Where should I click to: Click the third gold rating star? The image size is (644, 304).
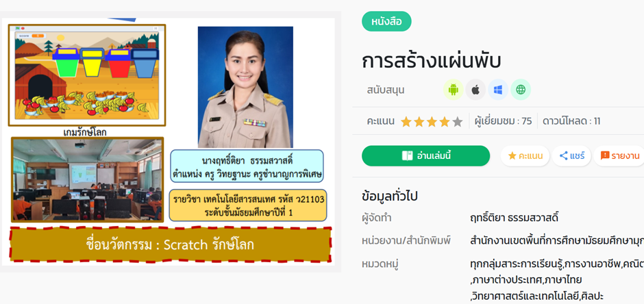click(x=432, y=122)
